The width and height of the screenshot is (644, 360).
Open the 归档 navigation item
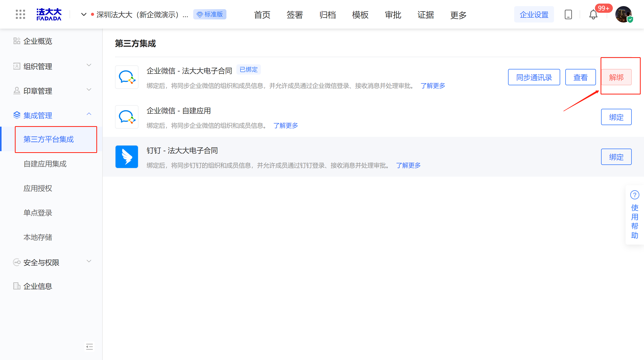pyautogui.click(x=327, y=15)
